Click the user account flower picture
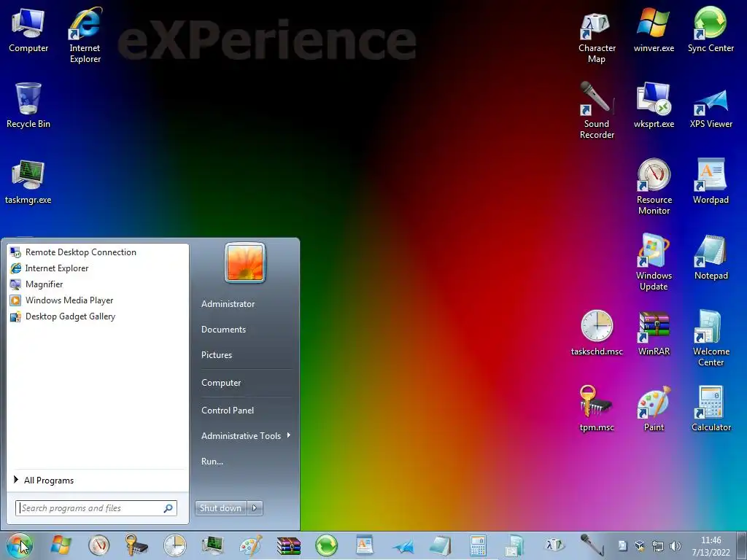This screenshot has height=560, width=747. click(245, 262)
